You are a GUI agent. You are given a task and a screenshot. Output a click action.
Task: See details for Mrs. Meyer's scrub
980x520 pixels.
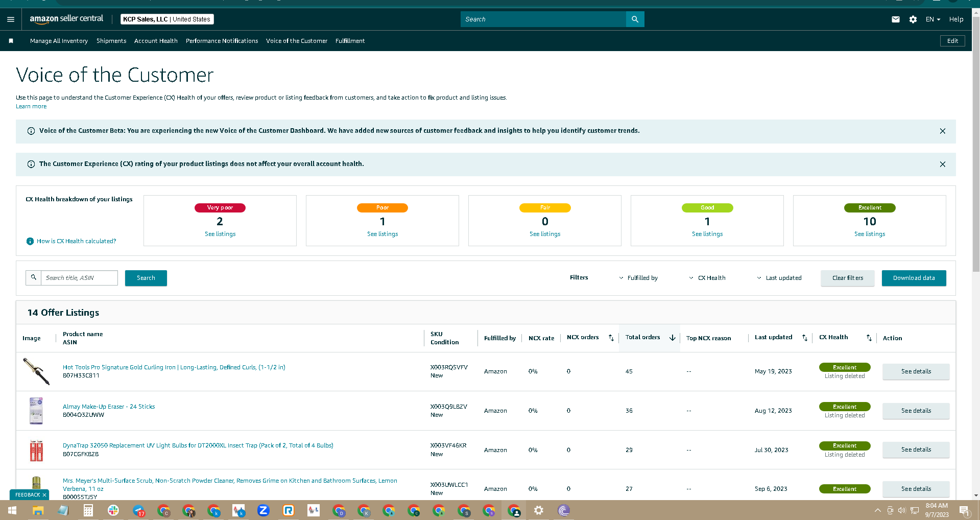[916, 489]
